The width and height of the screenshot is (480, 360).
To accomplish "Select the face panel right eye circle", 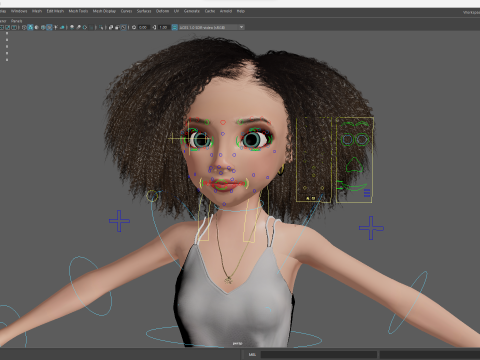I will coord(361,139).
